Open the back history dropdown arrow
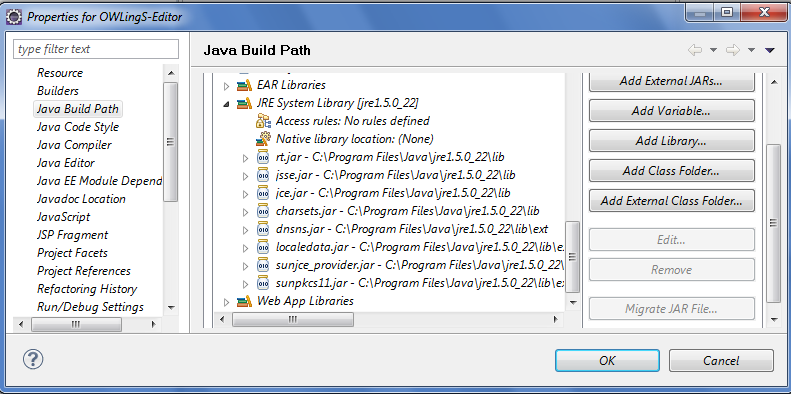Image resolution: width=791 pixels, height=394 pixels. coord(713,50)
